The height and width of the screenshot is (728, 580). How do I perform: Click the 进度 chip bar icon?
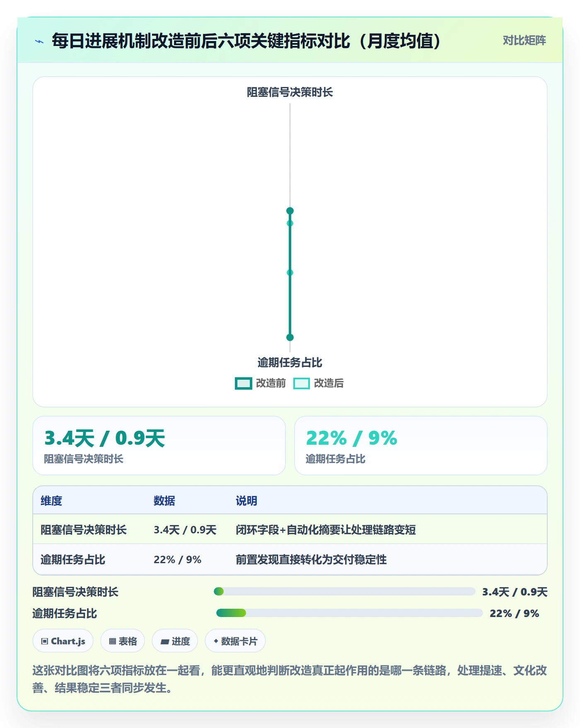tap(165, 642)
